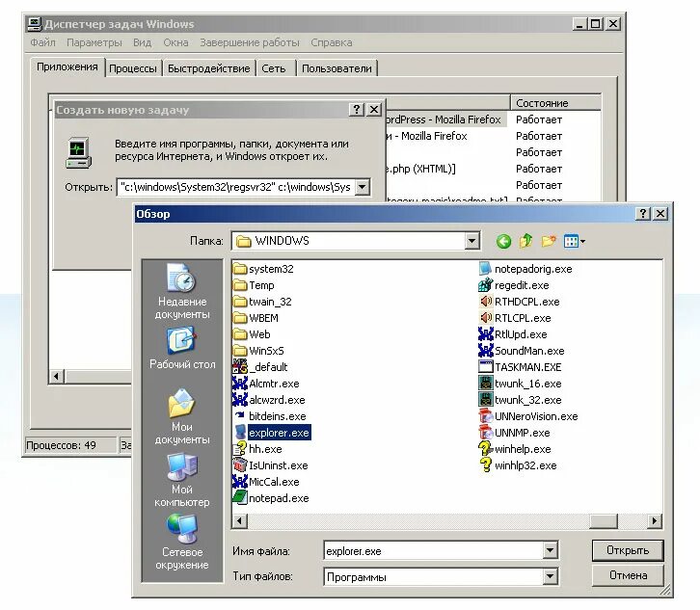Open Недавние документы in the places bar
The image size is (700, 610).
(x=182, y=291)
